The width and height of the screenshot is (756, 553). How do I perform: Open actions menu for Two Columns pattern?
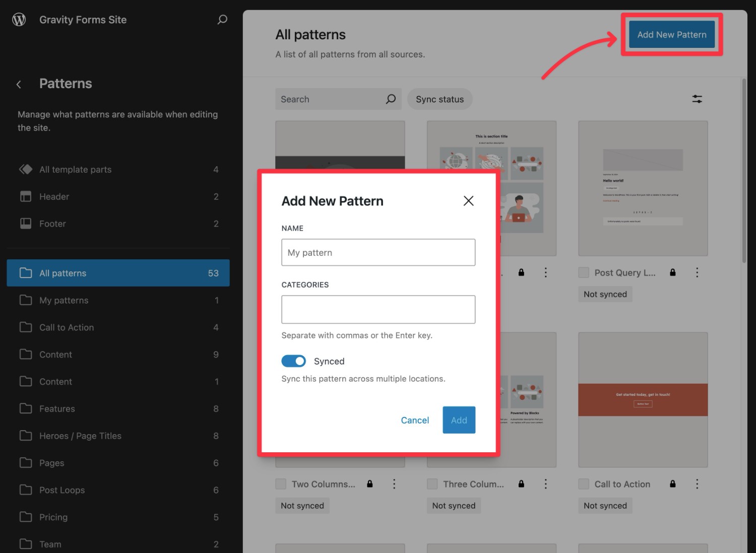[394, 484]
